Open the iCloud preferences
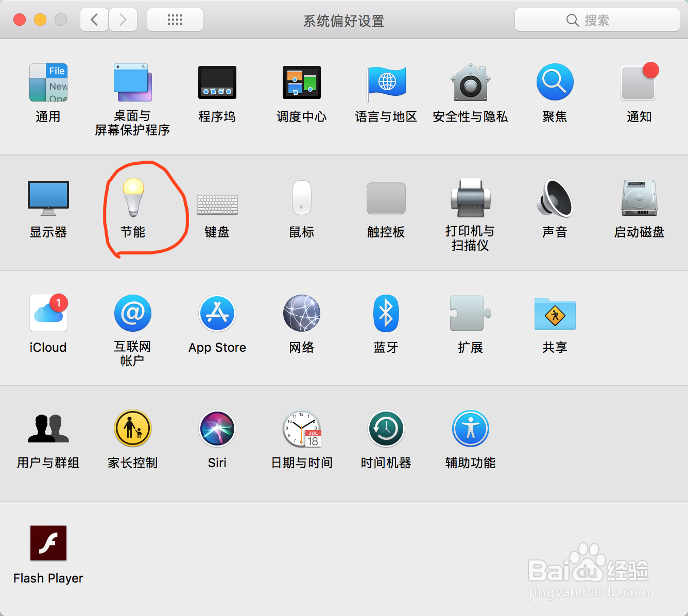The image size is (688, 616). point(48,312)
